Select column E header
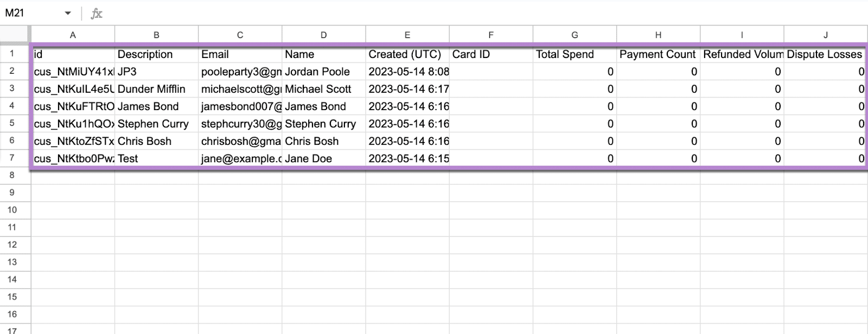Viewport: 868px width, 334px height. click(x=407, y=35)
